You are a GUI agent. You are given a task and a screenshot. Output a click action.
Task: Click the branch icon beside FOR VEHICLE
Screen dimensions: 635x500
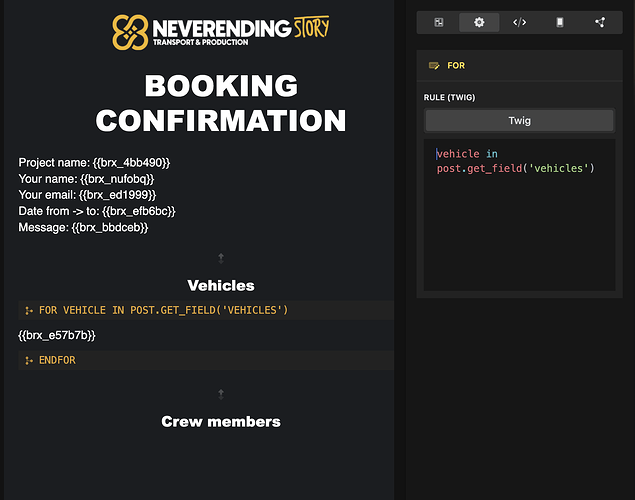point(29,311)
